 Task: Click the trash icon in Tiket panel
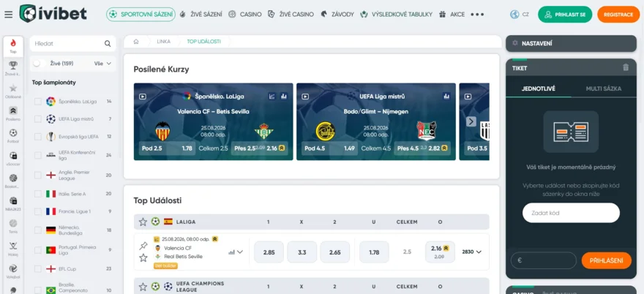(x=626, y=68)
